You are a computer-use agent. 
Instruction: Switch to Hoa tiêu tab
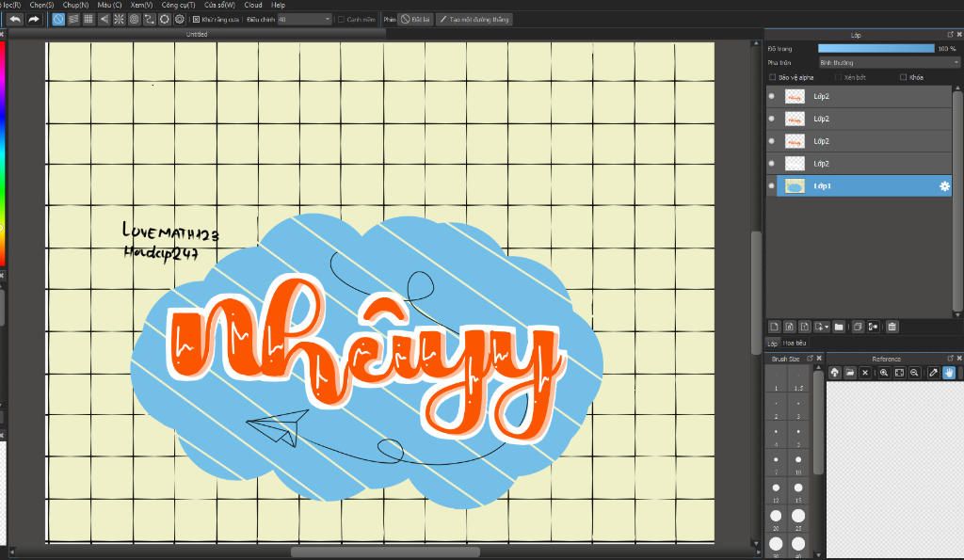tap(795, 343)
